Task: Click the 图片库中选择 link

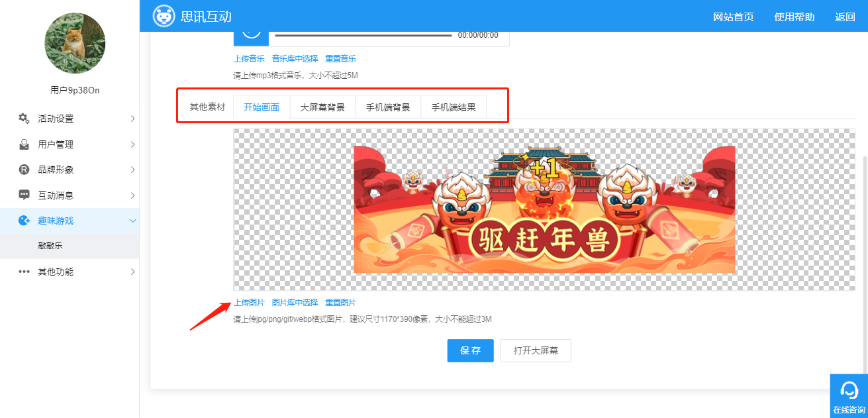Action: [x=295, y=303]
